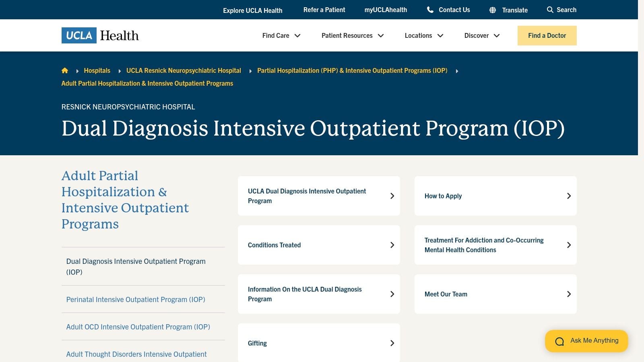Open the Conditions Treated card title
644x362 pixels.
(274, 245)
